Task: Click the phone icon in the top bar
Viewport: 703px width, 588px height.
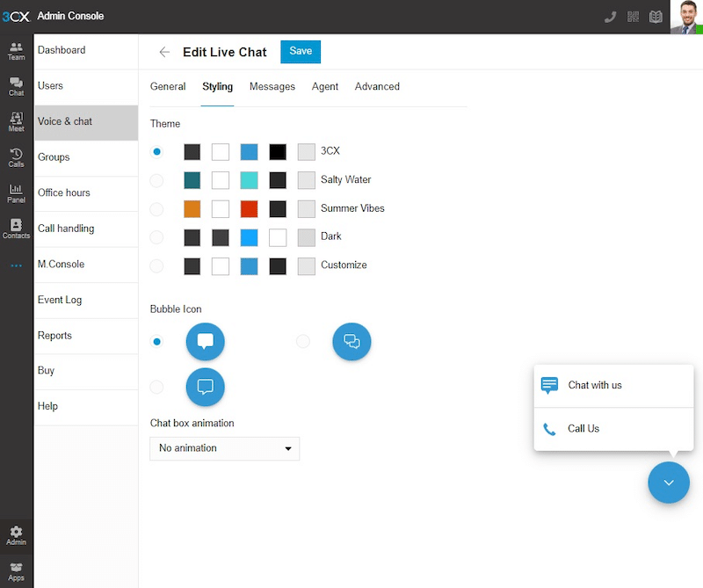Action: (x=610, y=16)
